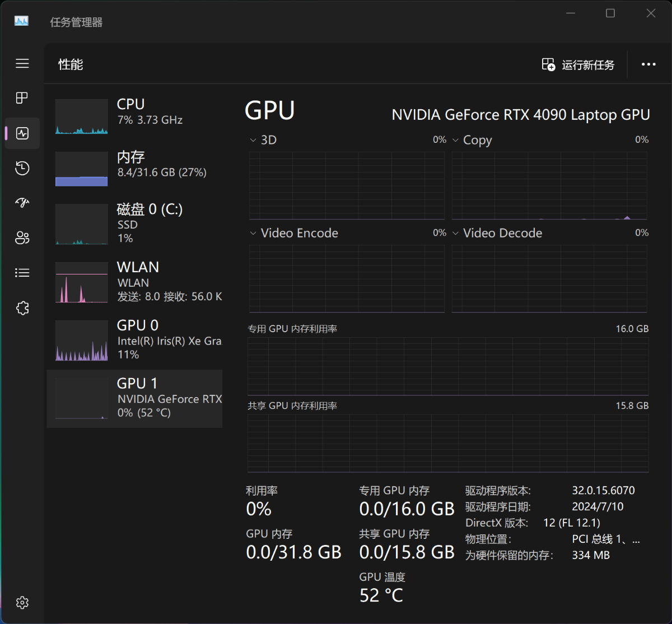Image resolution: width=672 pixels, height=624 pixels.
Task: Open the Services puzzle-piece icon
Action: click(22, 308)
